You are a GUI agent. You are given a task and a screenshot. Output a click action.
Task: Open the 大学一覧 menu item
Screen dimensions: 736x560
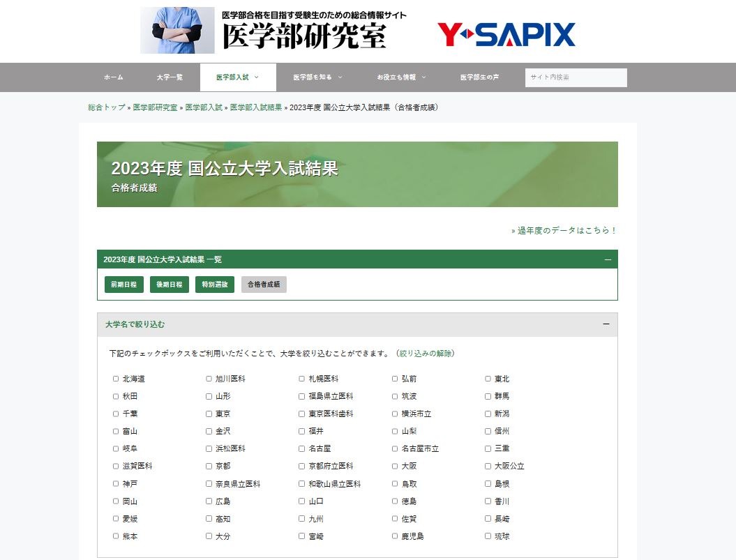click(x=170, y=77)
